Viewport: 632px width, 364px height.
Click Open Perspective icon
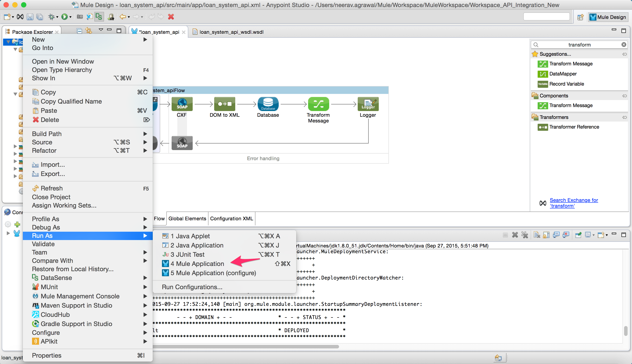pos(580,17)
